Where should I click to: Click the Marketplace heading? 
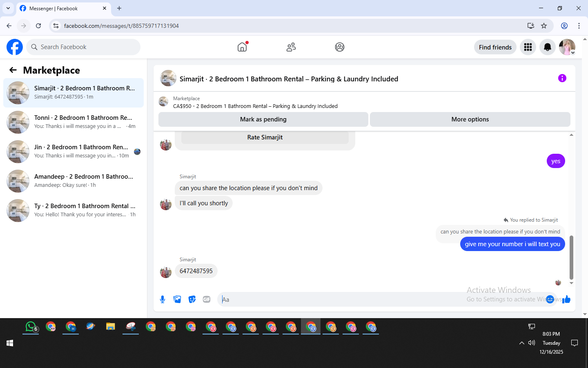[x=51, y=70]
